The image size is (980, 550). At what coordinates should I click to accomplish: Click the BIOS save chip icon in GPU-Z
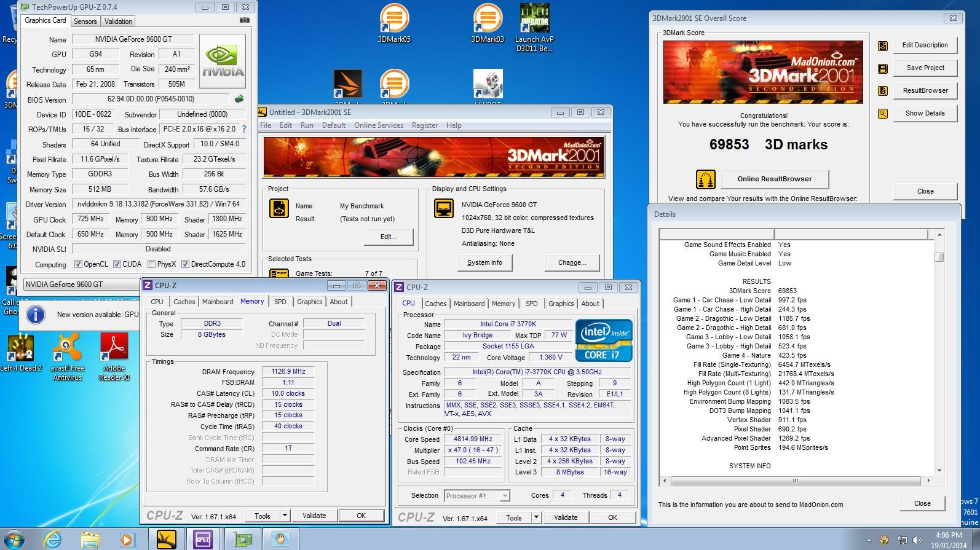[x=239, y=98]
